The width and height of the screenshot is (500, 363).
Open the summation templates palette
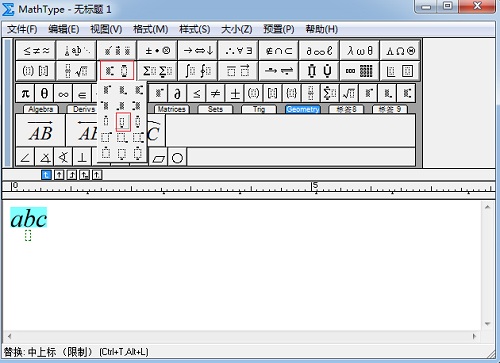157,71
